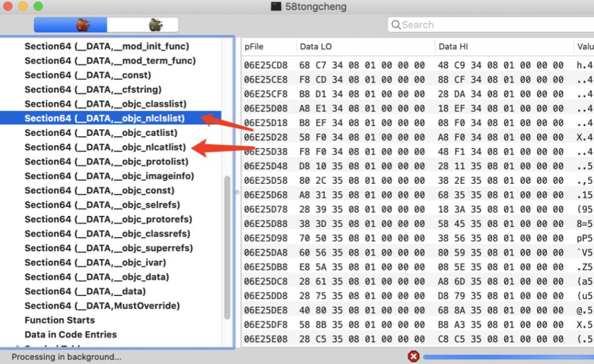Screen dimensions: 594x364
Task: Select highlighted Section64 (__DATA,__objc_nlclslist)
Action: (x=110, y=118)
